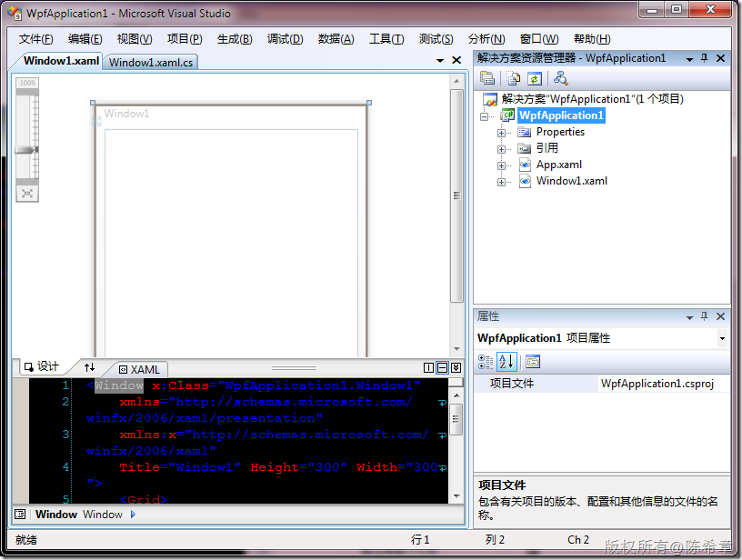
Task: Open the WpfApplication1 项目属性 object dropdown
Action: click(722, 338)
